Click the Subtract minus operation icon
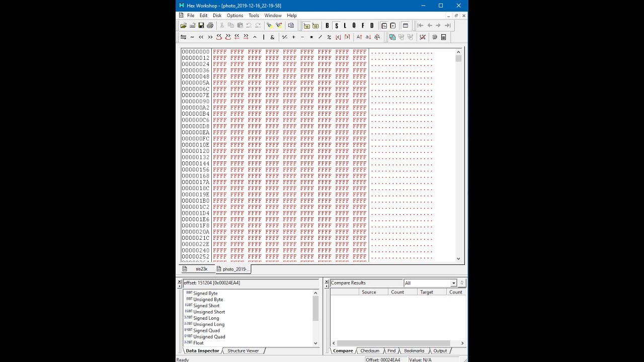Viewport: 644px width, 362px height. [x=302, y=37]
